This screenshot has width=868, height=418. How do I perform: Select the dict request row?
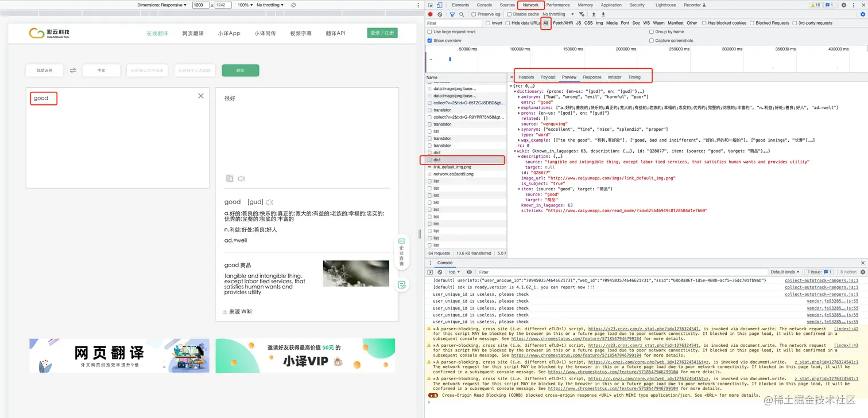click(466, 160)
